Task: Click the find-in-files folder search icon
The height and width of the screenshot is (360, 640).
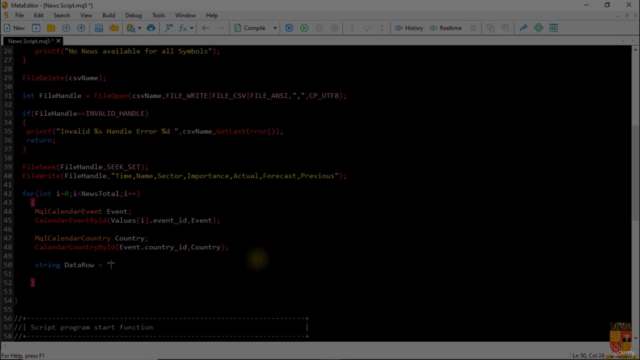Action: (131, 28)
